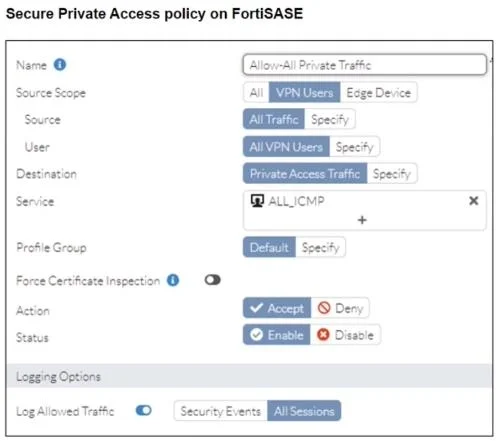Remove the ALL_ICMP service with the X
This screenshot has width=499, height=441.
[474, 201]
